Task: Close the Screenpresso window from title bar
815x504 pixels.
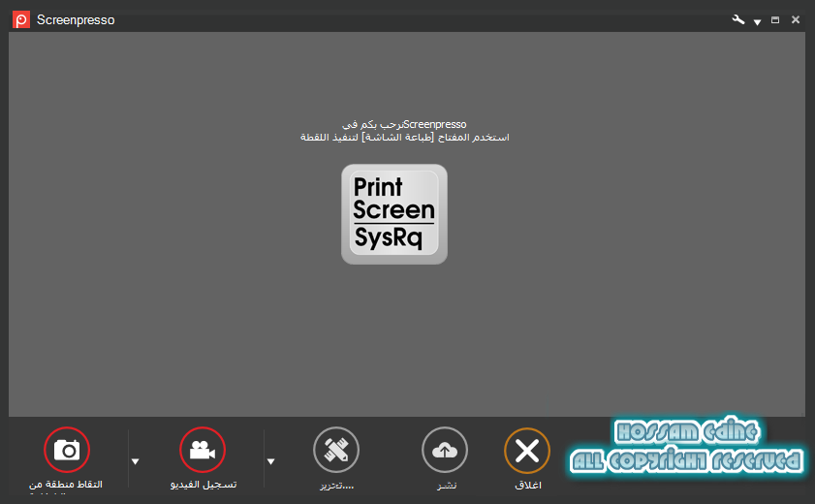Action: [x=796, y=19]
